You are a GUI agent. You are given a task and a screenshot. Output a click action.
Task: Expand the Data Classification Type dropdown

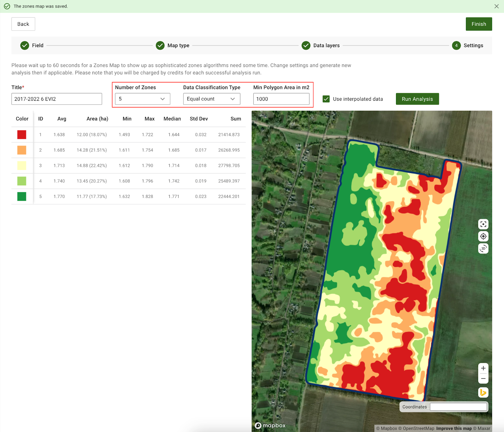(x=211, y=99)
